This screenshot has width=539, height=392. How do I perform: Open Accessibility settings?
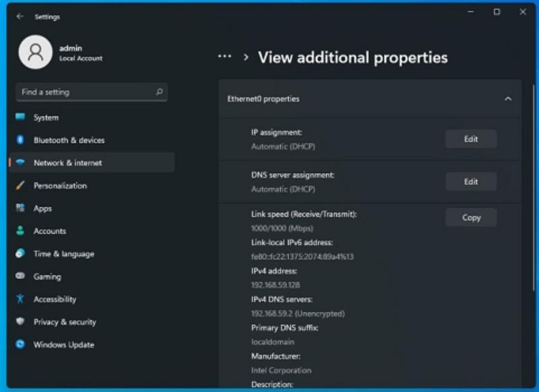pos(92,299)
